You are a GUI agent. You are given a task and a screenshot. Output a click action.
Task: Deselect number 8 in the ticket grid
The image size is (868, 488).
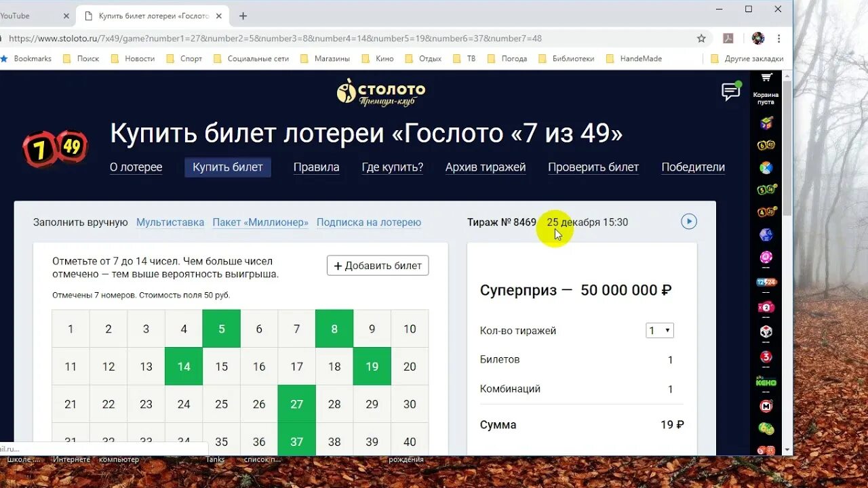coord(334,329)
